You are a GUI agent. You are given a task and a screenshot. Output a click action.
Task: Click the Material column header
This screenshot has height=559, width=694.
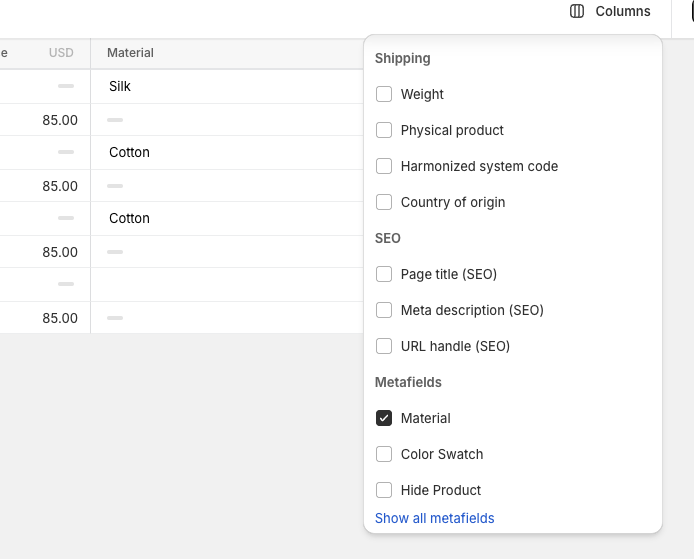[x=131, y=53]
